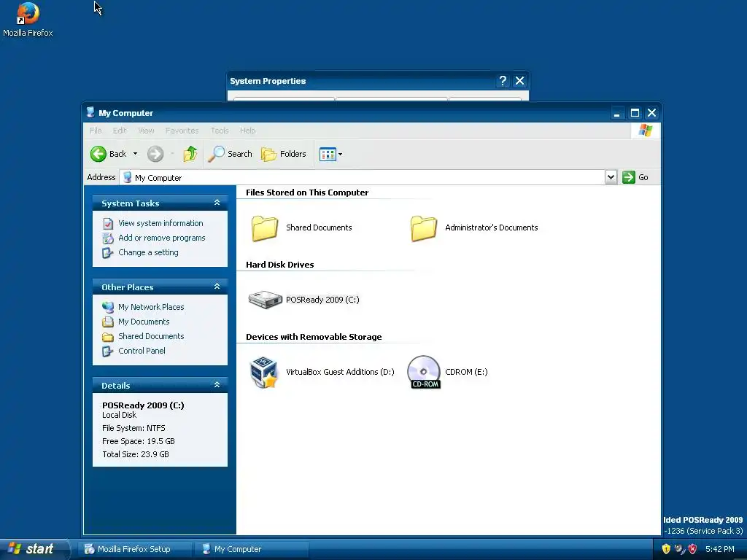Click the red shield alert tray icon
The image size is (747, 560).
pyautogui.click(x=693, y=549)
